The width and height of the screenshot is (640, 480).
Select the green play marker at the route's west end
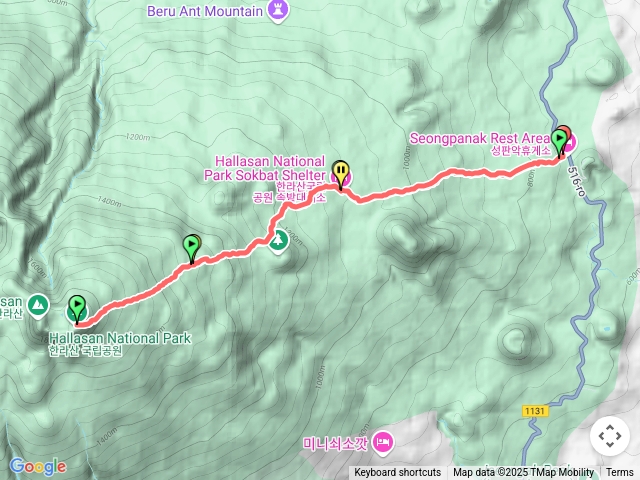click(x=77, y=309)
